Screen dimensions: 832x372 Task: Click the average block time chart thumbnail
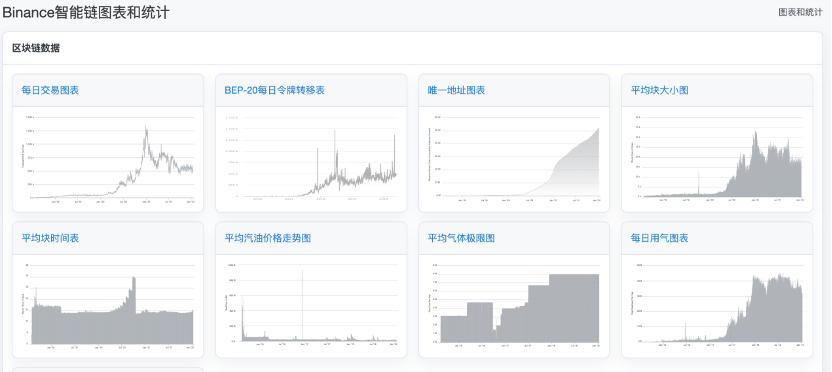pos(108,304)
